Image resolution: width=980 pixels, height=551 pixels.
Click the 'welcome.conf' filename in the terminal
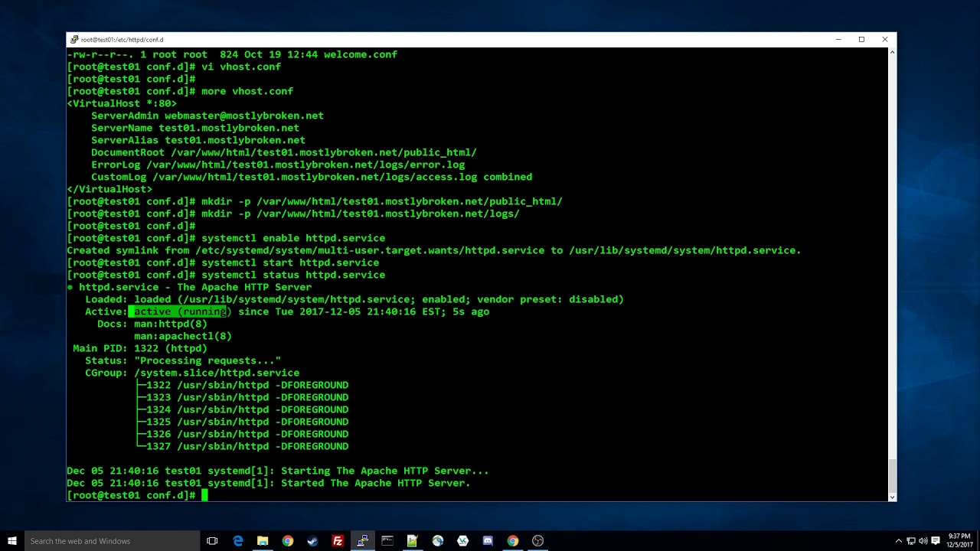tap(361, 54)
